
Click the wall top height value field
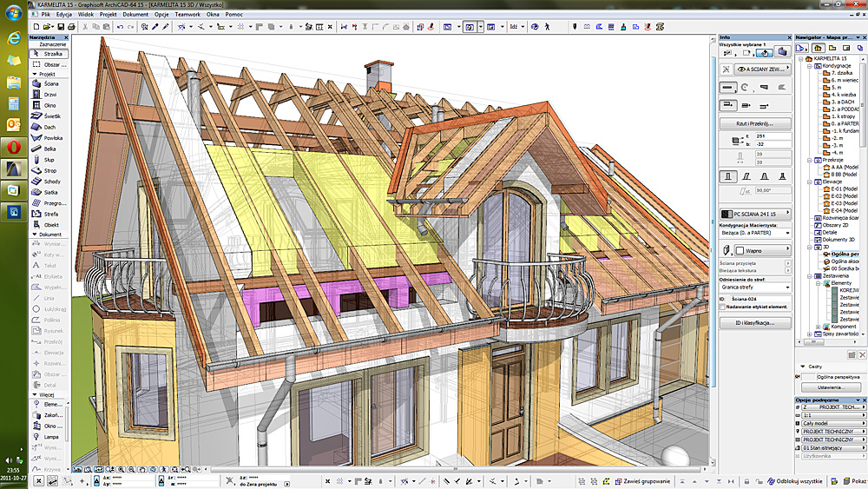click(773, 136)
